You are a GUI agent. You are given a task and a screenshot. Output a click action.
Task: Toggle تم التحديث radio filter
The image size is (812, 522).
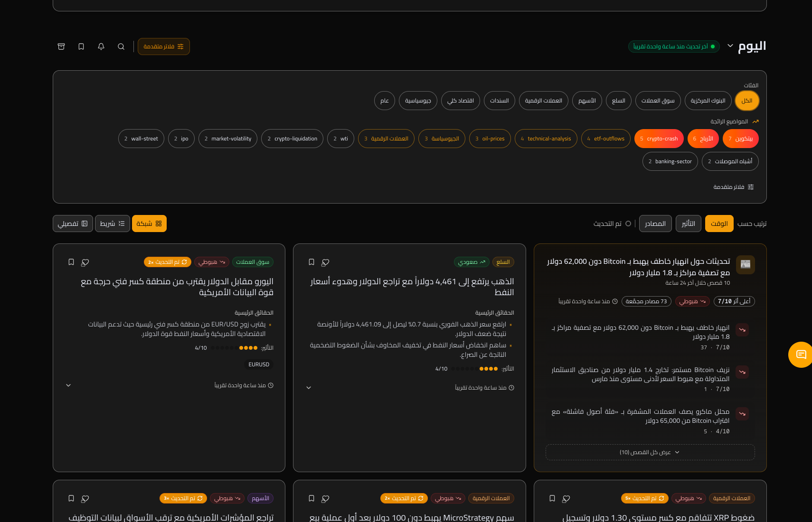click(x=612, y=224)
